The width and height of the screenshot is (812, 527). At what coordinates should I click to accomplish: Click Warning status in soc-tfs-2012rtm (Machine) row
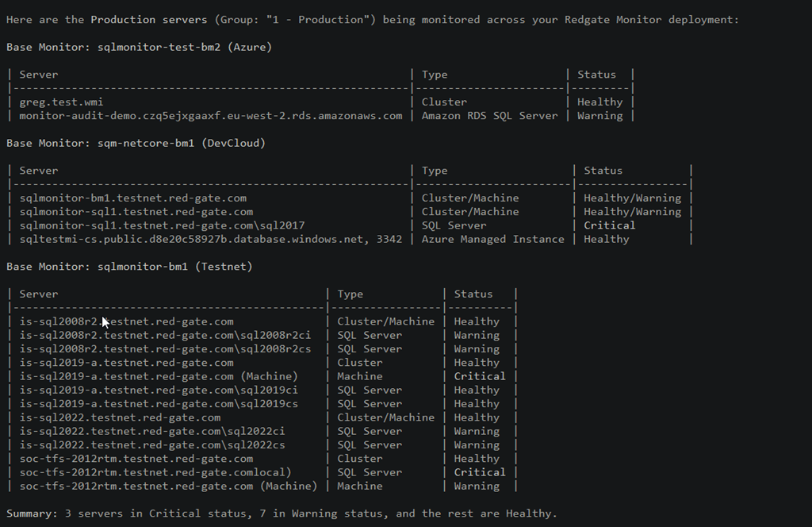pyautogui.click(x=477, y=486)
